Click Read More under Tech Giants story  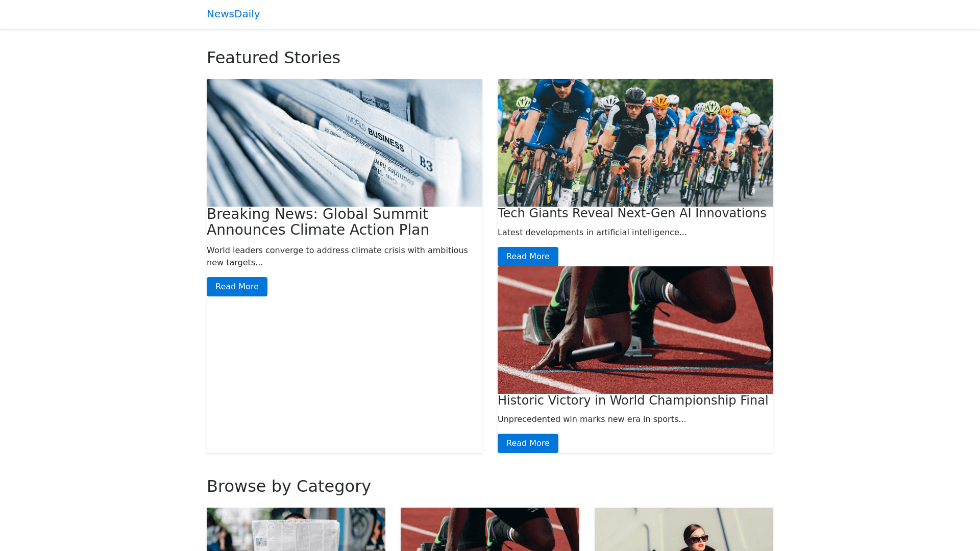[x=528, y=257]
